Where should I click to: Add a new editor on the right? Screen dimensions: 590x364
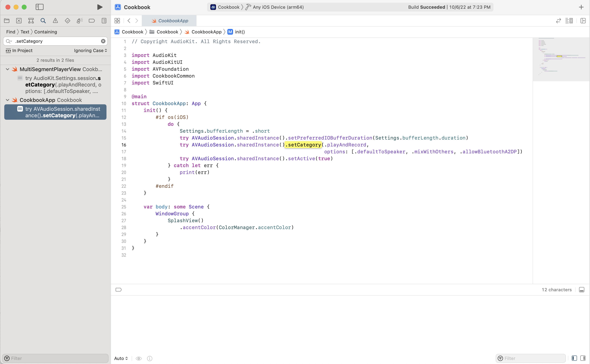583,21
